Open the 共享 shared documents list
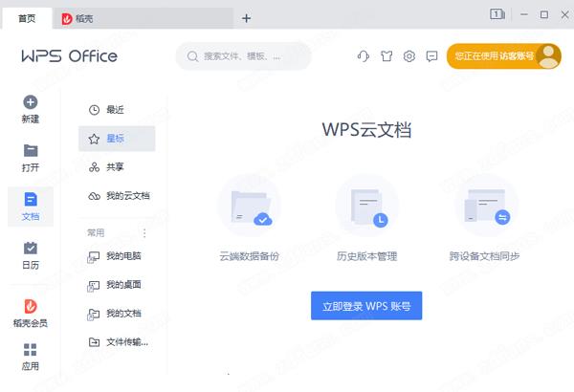The height and width of the screenshot is (392, 574). click(117, 167)
